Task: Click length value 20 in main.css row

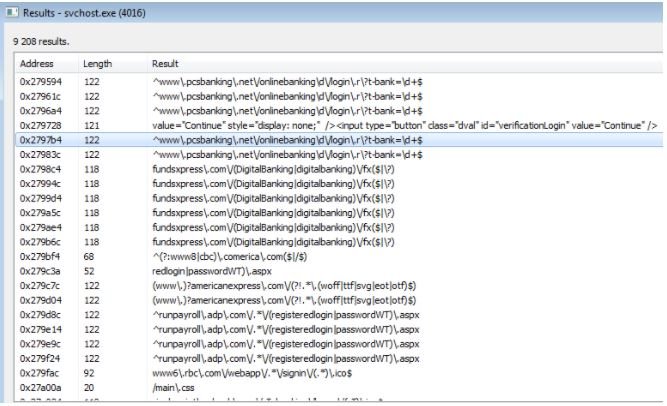Action: [88, 388]
